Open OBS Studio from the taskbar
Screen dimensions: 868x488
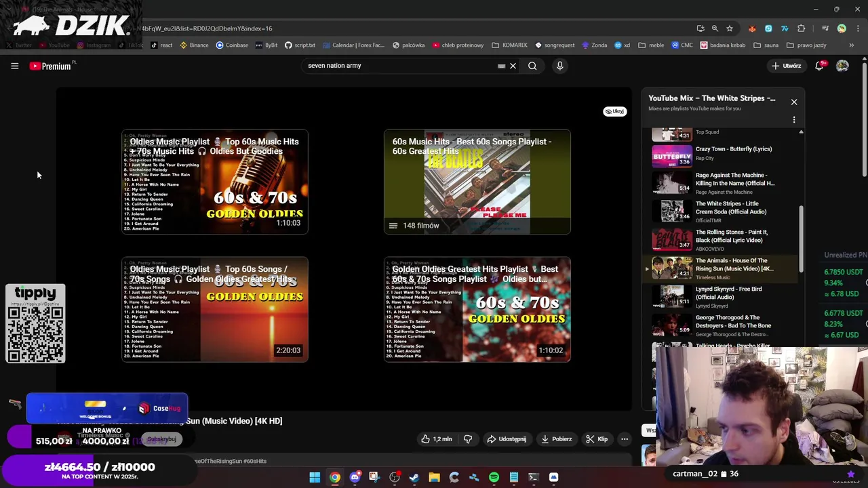tap(395, 477)
